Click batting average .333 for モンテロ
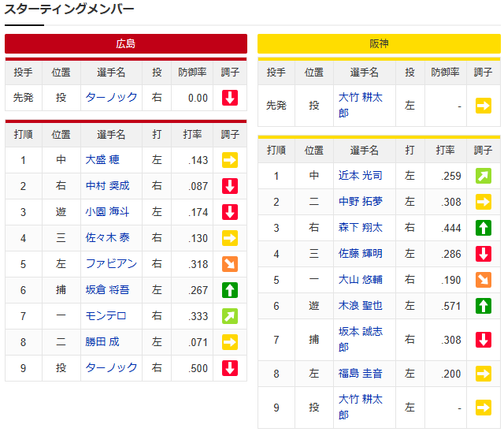 (198, 316)
